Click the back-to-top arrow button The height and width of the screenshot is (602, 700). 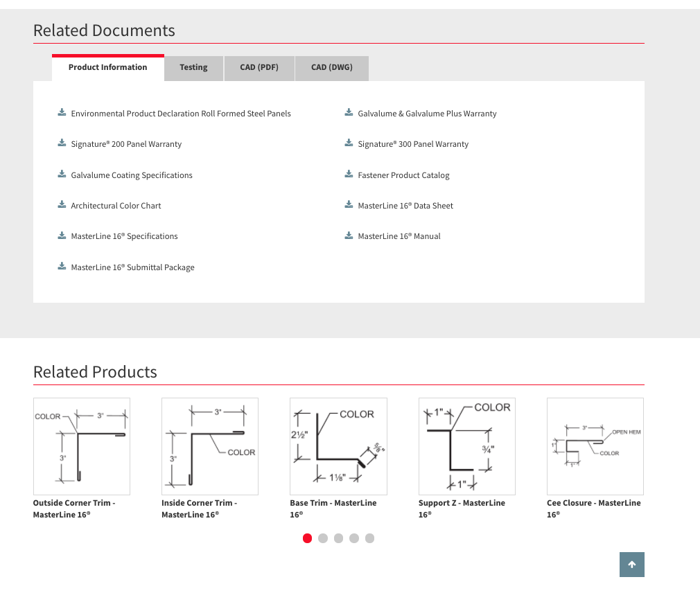631,565
